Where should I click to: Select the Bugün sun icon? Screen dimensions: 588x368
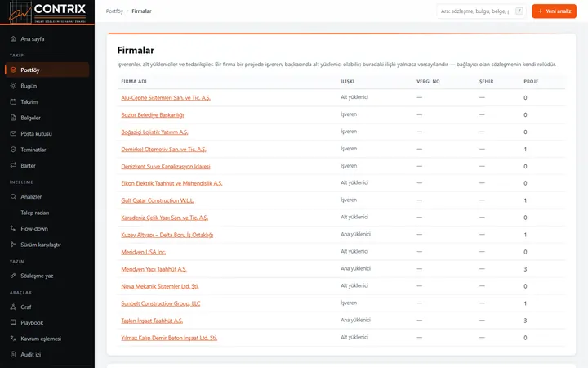[13, 86]
